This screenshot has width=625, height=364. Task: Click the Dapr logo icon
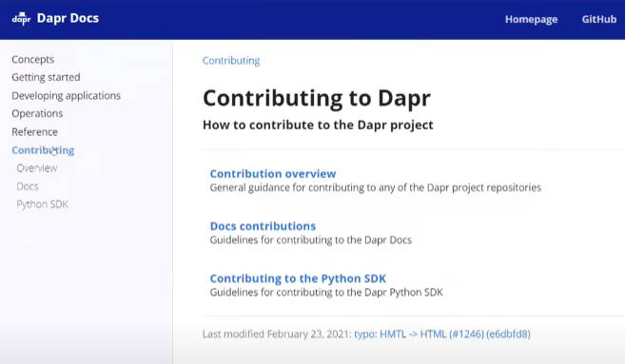click(x=21, y=18)
